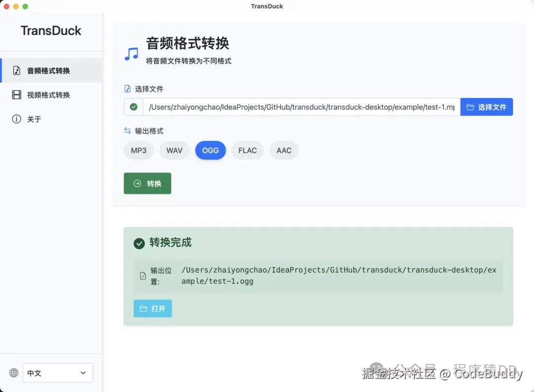
Task: Select OGG output format
Action: click(211, 151)
